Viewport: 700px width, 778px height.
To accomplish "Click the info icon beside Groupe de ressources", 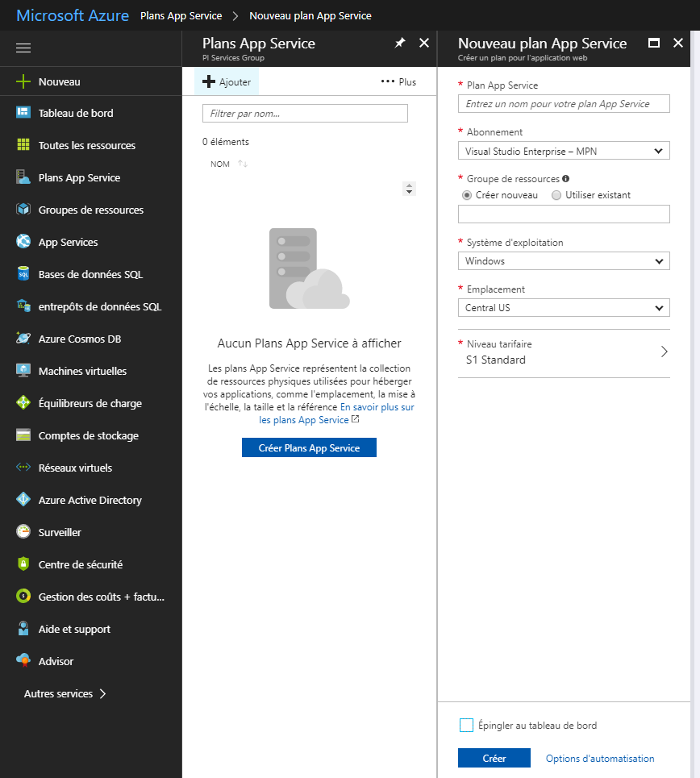I will click(x=565, y=179).
